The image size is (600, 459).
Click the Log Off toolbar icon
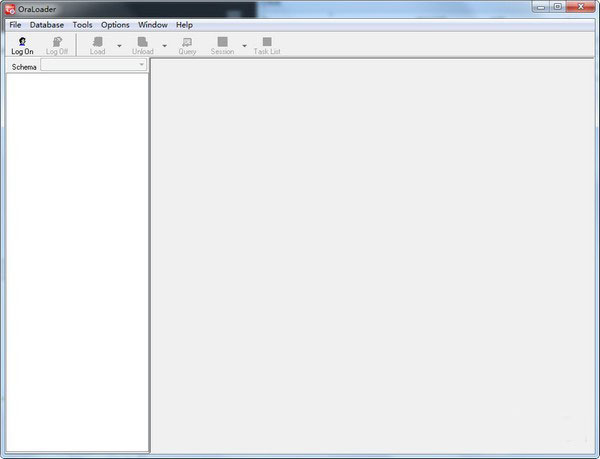57,46
